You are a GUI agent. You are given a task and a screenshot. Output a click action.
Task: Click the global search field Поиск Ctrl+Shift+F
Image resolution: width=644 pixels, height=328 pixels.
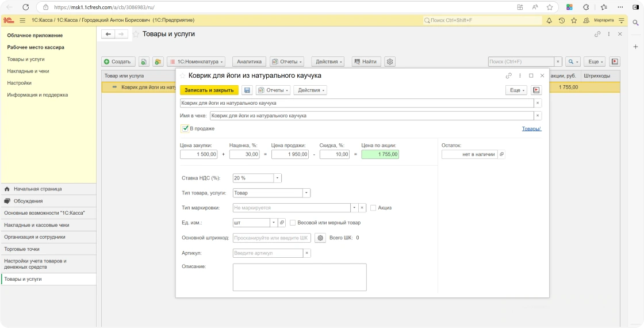482,20
